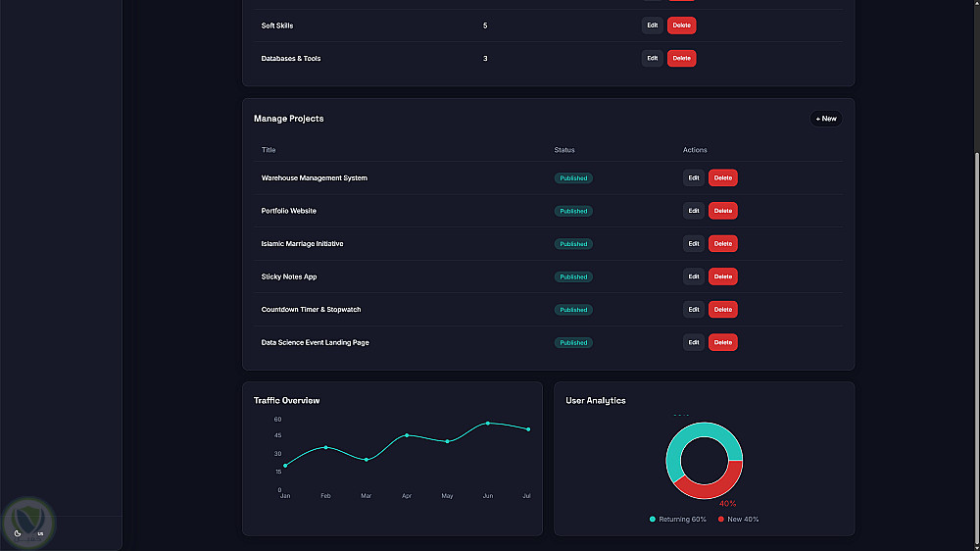Screen dimensions: 980x551
Task: Toggle the New 40% legend item
Action: coord(738,519)
